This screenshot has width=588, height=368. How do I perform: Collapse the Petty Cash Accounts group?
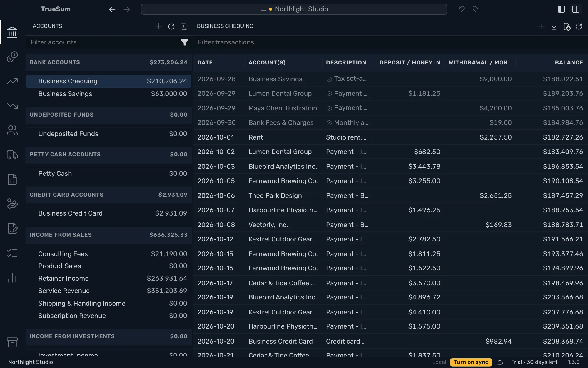coord(108,155)
